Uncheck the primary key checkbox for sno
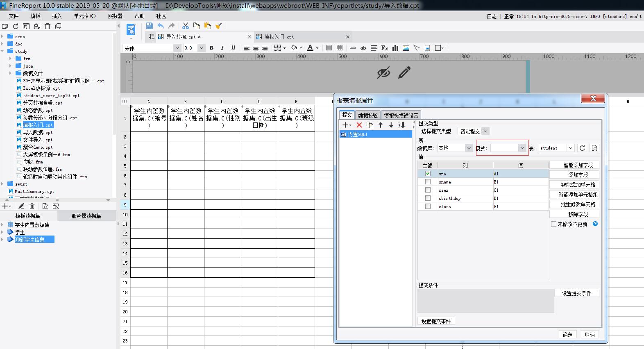The width and height of the screenshot is (644, 349). coord(428,174)
